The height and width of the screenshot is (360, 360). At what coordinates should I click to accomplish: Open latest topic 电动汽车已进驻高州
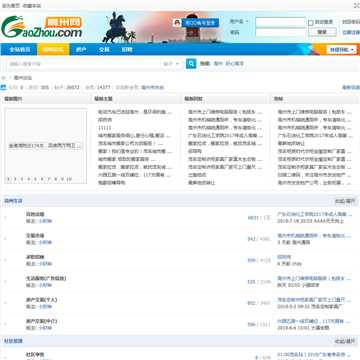click(135, 112)
